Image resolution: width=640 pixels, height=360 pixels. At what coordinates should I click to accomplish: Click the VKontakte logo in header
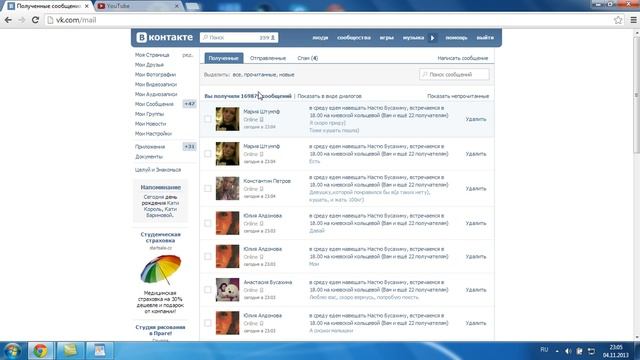[164, 37]
